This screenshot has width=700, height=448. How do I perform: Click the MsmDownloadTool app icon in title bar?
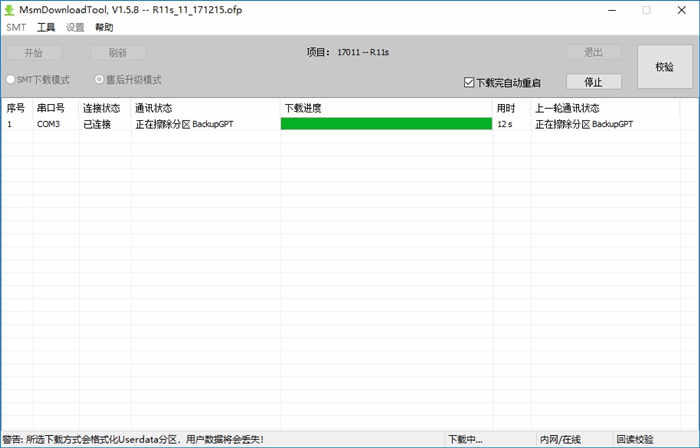point(10,10)
